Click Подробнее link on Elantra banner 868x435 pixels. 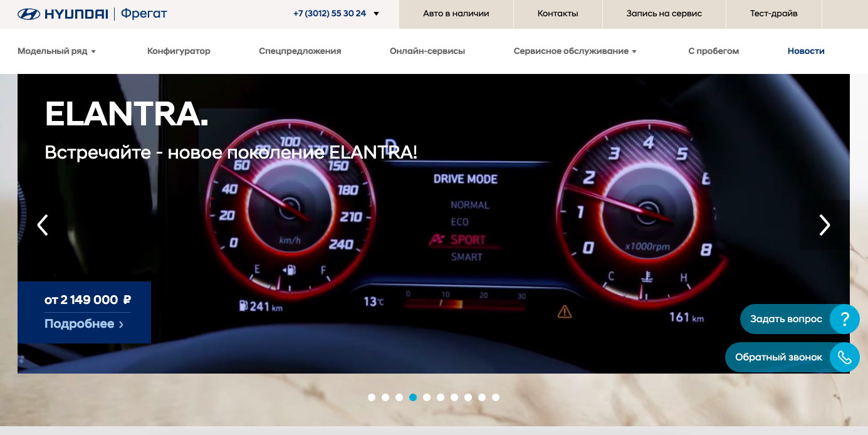click(84, 324)
